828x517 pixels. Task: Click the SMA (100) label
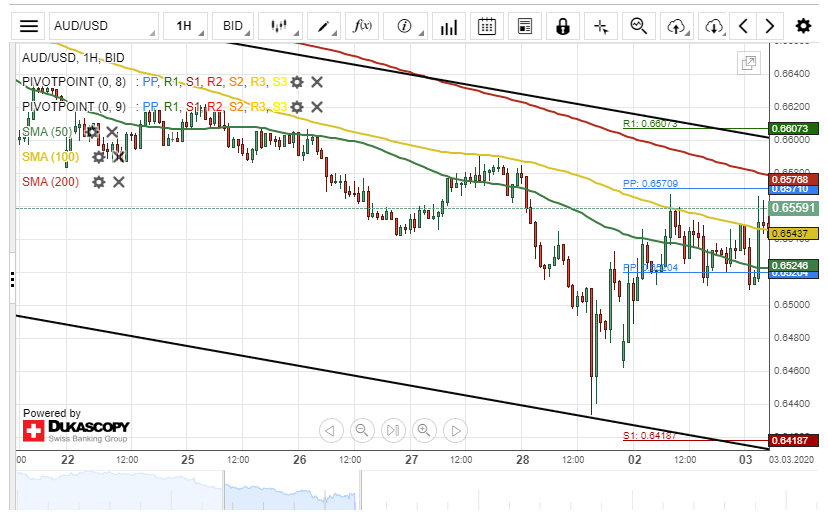51,157
